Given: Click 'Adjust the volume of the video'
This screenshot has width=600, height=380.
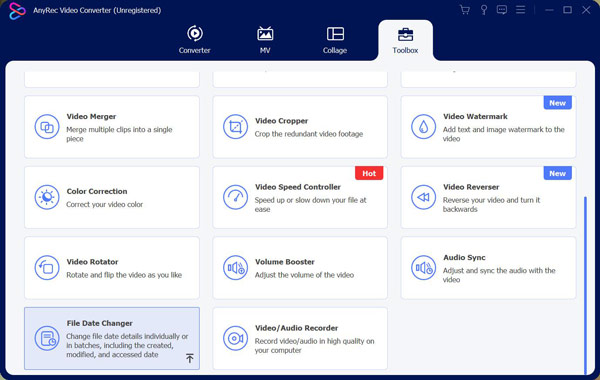Looking at the screenshot, I should pyautogui.click(x=304, y=275).
